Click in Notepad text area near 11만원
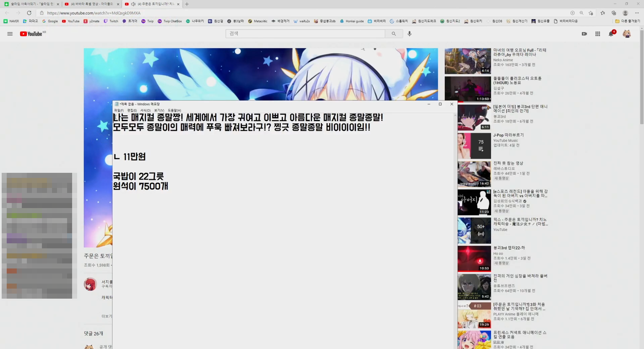The width and height of the screenshot is (644, 349). [x=134, y=157]
